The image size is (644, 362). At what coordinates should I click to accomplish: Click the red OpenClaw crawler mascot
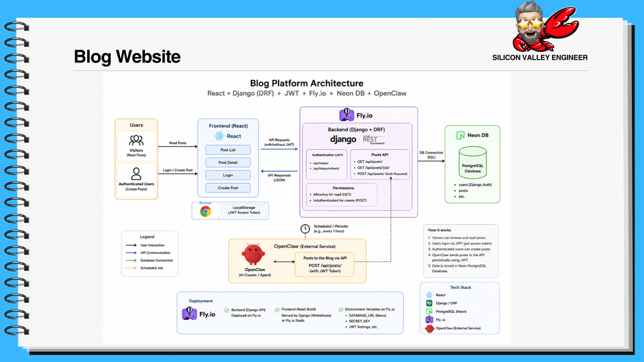(253, 255)
